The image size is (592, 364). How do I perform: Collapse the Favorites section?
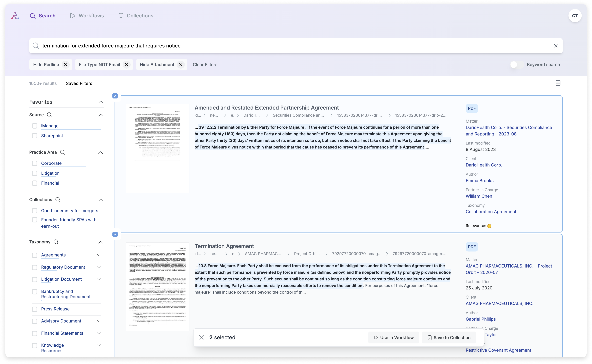click(x=101, y=102)
